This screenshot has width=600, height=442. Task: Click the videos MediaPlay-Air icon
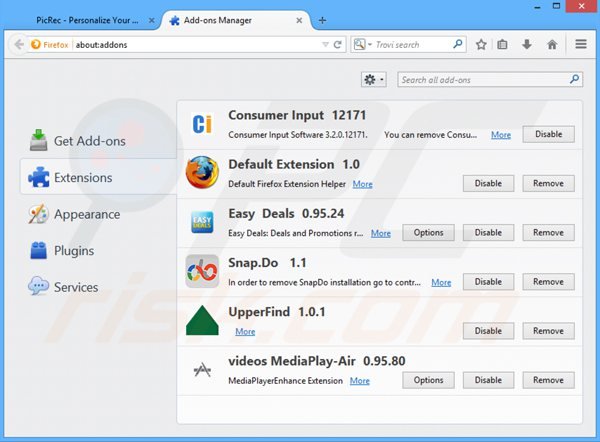click(x=202, y=370)
